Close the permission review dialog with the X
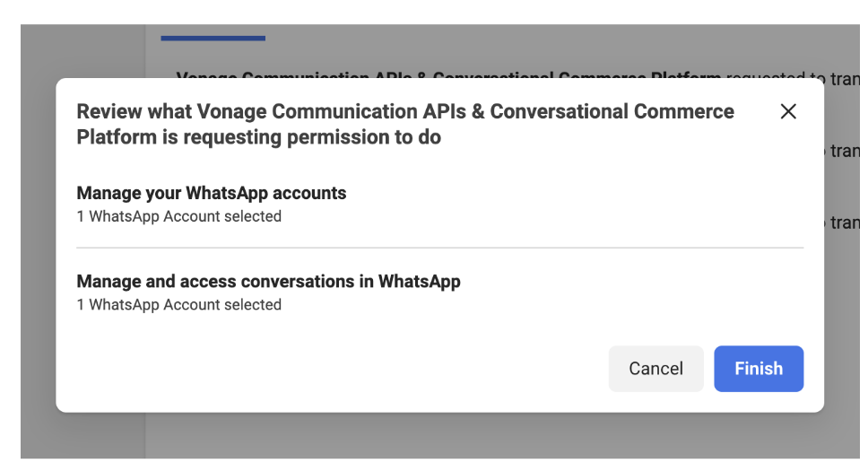The image size is (868, 463). pyautogui.click(x=787, y=111)
